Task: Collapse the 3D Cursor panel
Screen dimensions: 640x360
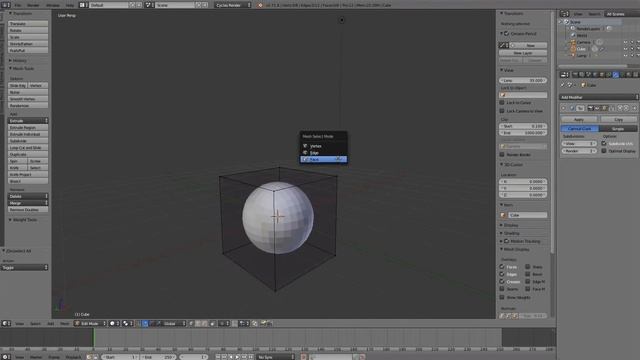Action: click(x=512, y=164)
